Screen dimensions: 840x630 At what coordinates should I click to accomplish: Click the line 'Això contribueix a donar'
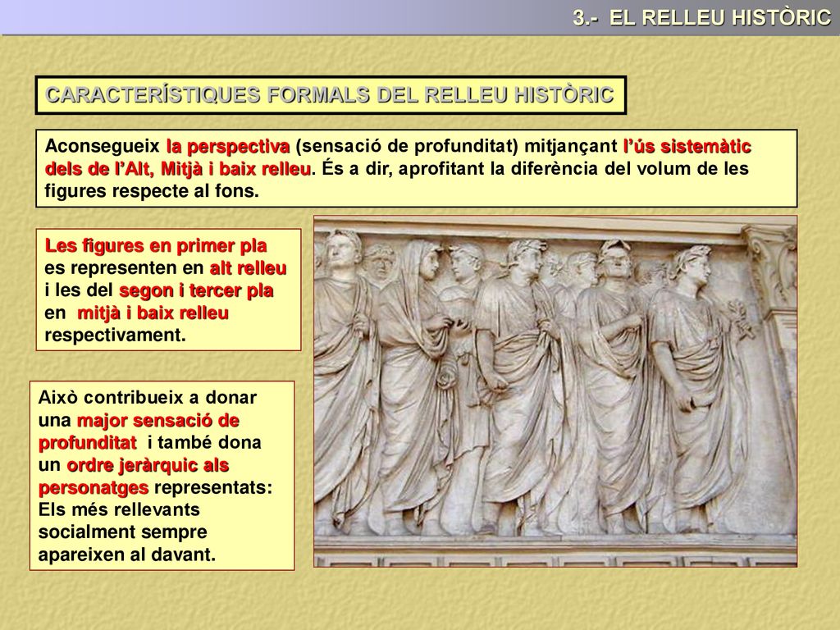click(148, 398)
